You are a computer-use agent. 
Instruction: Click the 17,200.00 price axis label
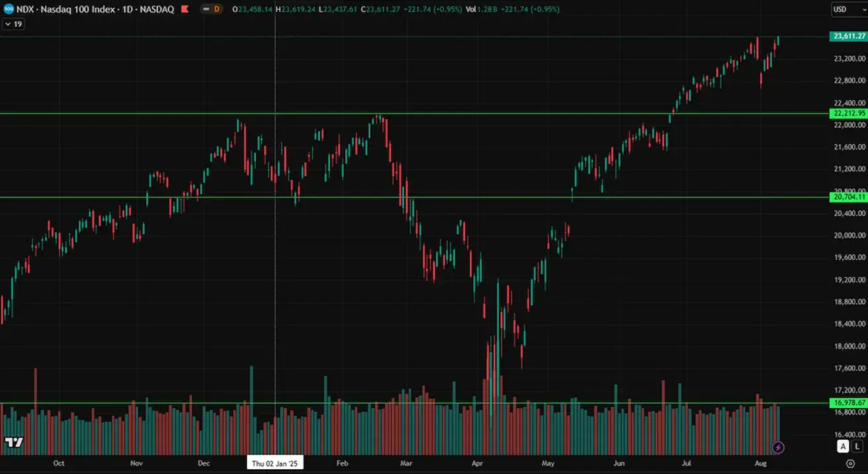click(x=850, y=391)
